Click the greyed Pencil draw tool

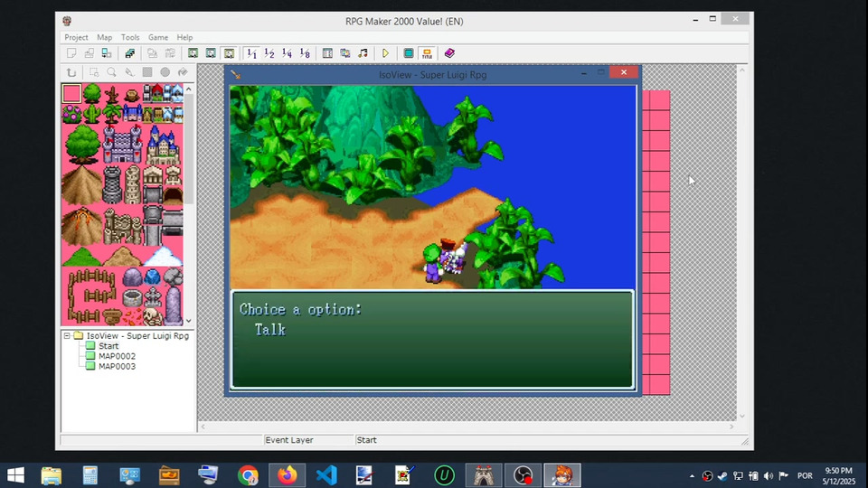129,72
